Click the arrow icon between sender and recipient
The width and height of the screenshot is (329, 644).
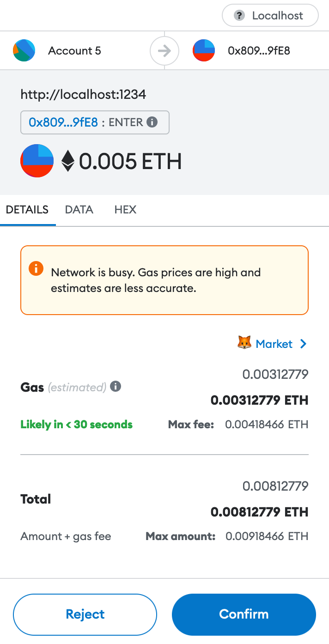[x=164, y=51]
